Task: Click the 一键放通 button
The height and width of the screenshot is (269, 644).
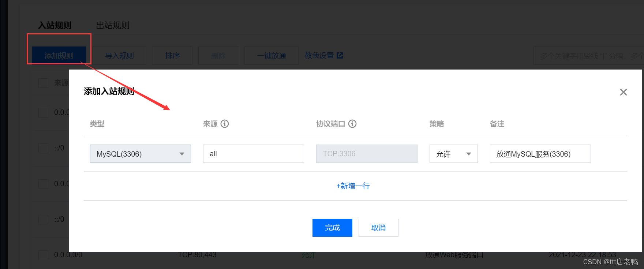Action: click(272, 56)
